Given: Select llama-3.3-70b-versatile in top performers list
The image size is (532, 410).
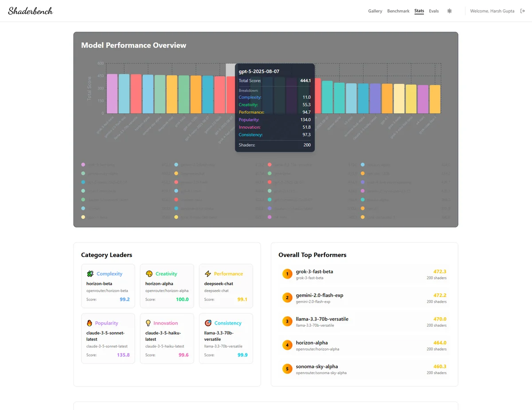Looking at the screenshot, I should point(322,319).
